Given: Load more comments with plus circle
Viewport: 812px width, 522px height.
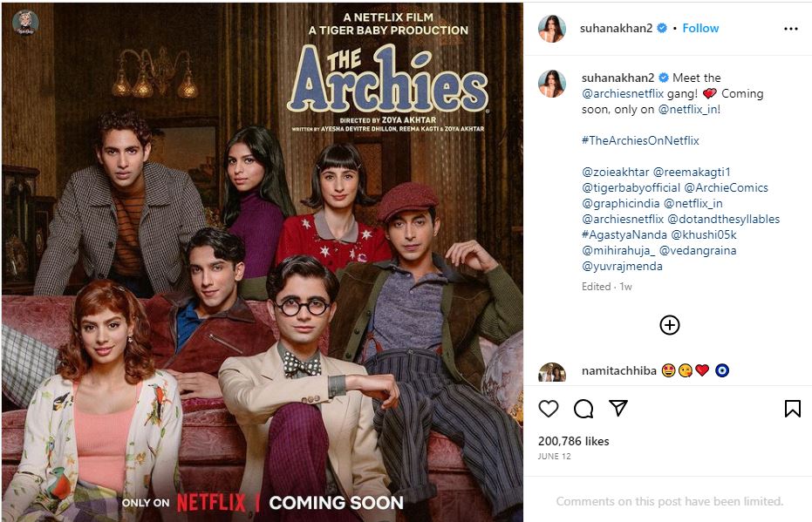Looking at the screenshot, I should (670, 325).
